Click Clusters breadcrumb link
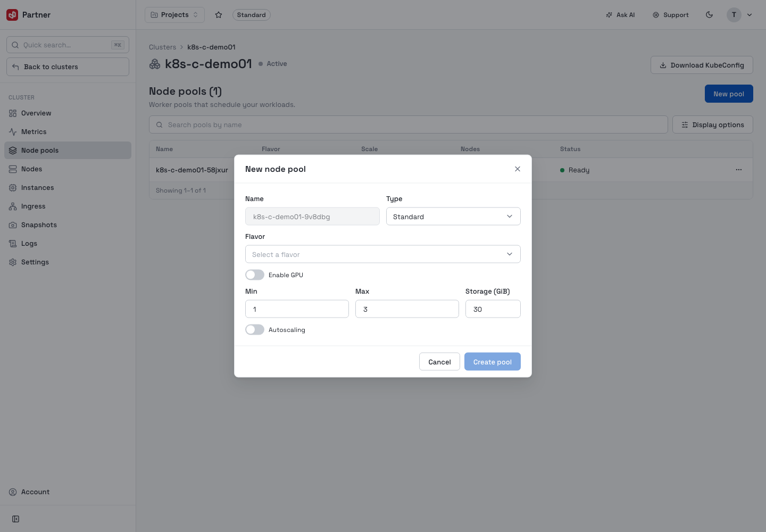Image resolution: width=766 pixels, height=532 pixels. (162, 47)
